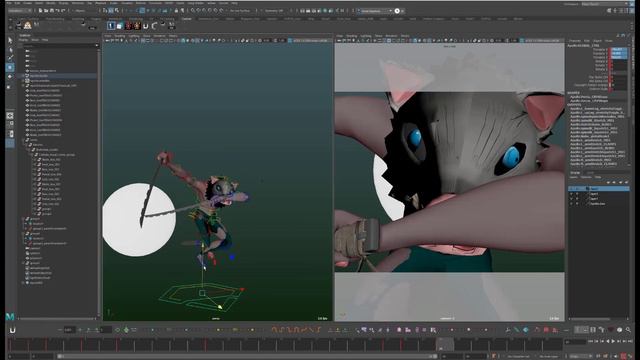Click the Save Scene icon
Viewport: 640px width, 360px height.
pyautogui.click(x=52, y=11)
